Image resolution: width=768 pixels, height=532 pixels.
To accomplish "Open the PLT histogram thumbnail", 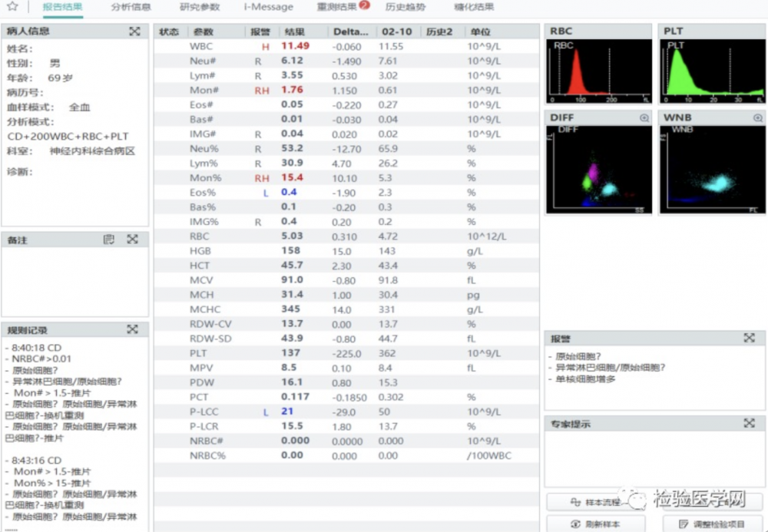I will [712, 71].
